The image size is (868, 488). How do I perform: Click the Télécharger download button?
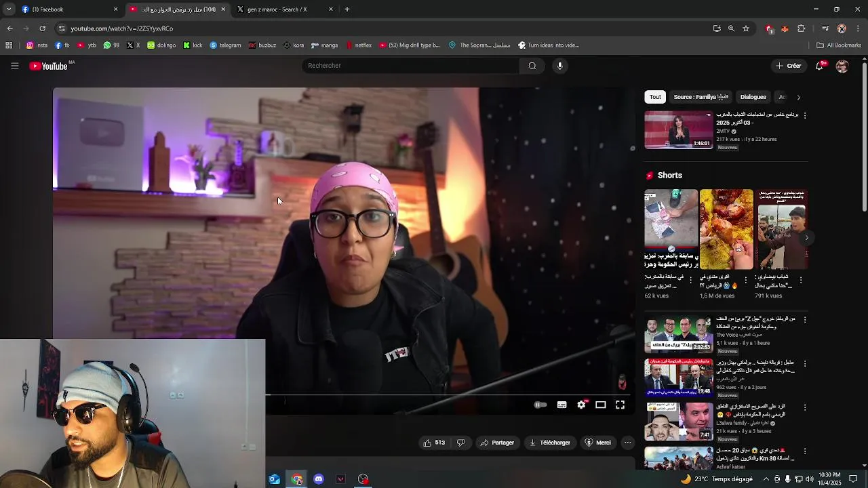coord(550,443)
